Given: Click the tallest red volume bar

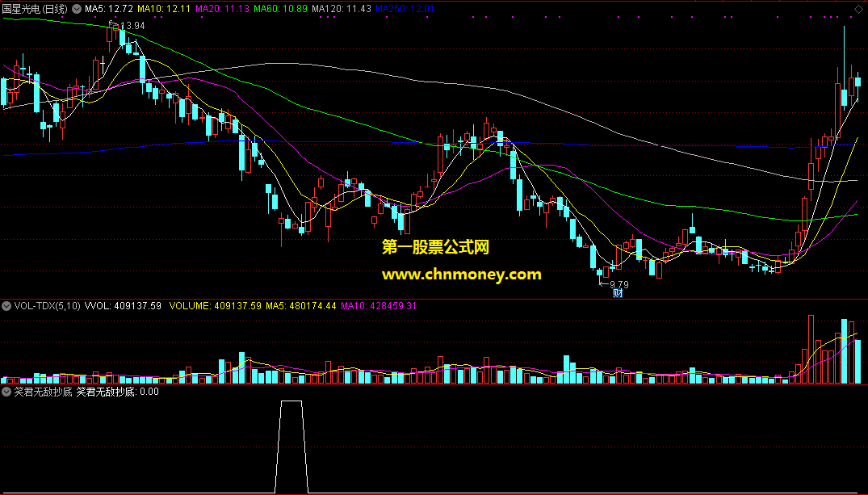Looking at the screenshot, I should (x=811, y=350).
